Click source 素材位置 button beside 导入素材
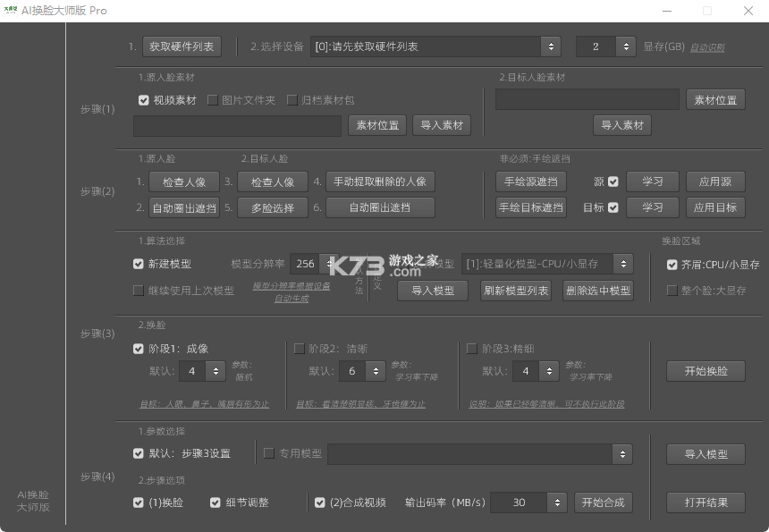 [x=377, y=125]
